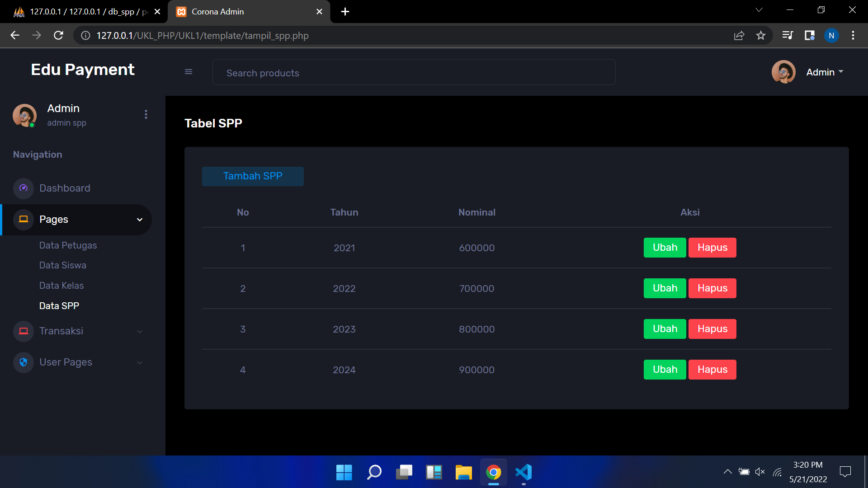The width and height of the screenshot is (868, 488).
Task: Expand the User Pages section
Action: pyautogui.click(x=139, y=362)
